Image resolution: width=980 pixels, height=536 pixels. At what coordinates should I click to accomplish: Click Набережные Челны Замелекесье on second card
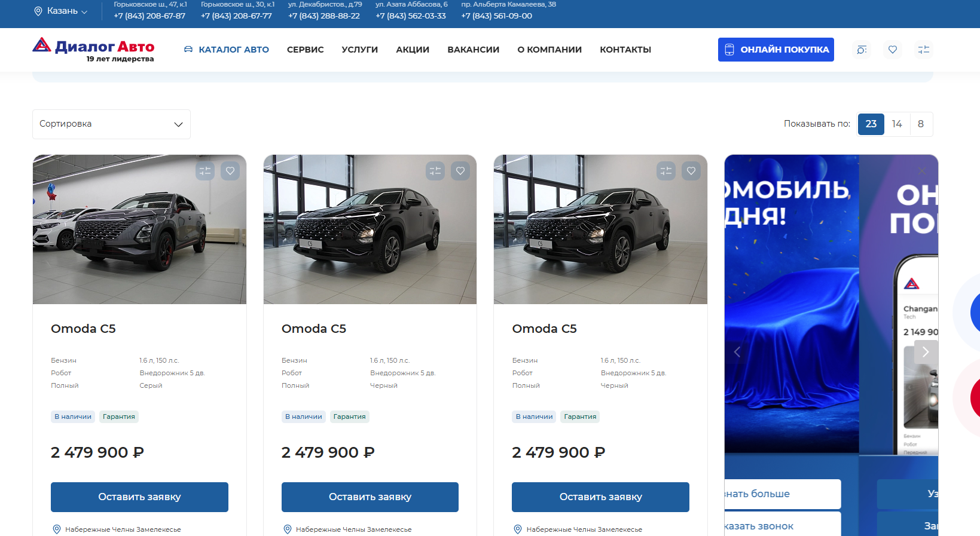click(354, 529)
